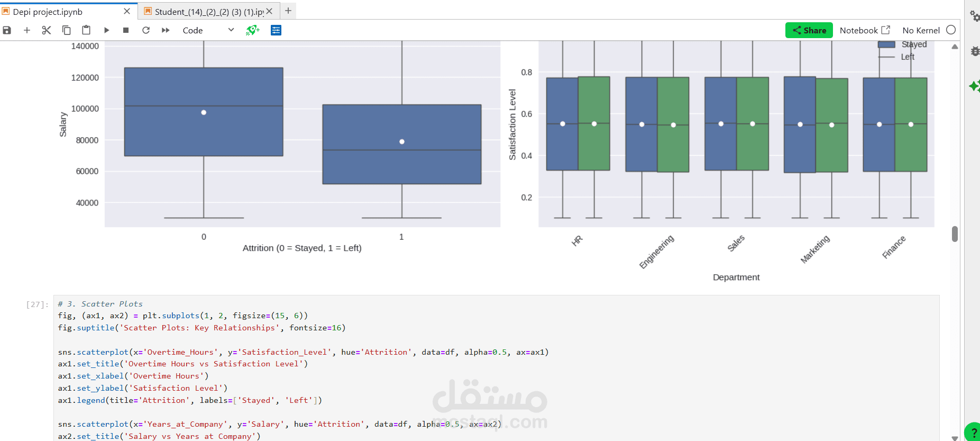Screen dimensions: 980x441
Task: Insert a new cell below with the plus icon
Action: (27, 30)
